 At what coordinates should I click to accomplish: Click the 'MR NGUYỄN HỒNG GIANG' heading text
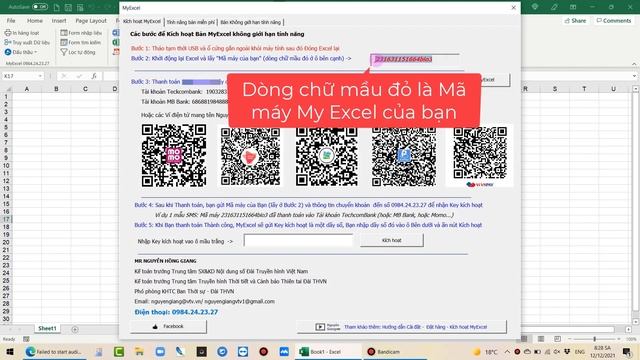[165, 260]
